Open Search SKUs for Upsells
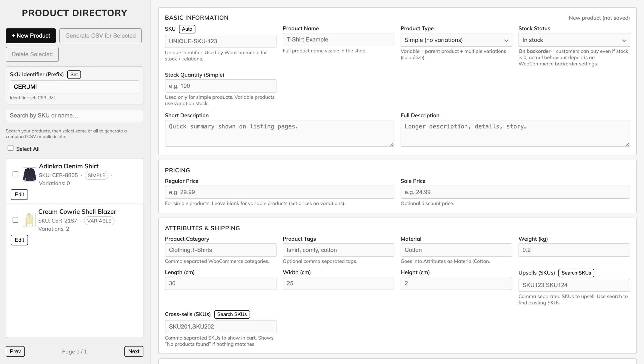 coord(576,273)
